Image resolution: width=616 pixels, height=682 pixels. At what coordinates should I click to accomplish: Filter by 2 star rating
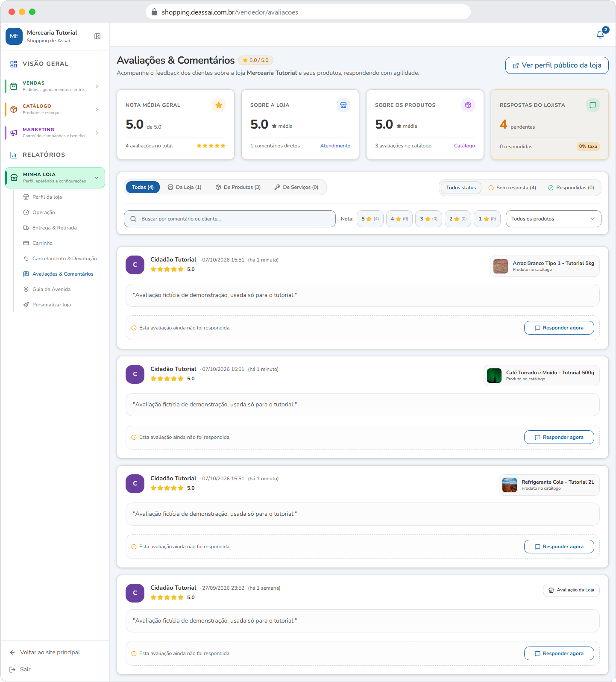(458, 219)
